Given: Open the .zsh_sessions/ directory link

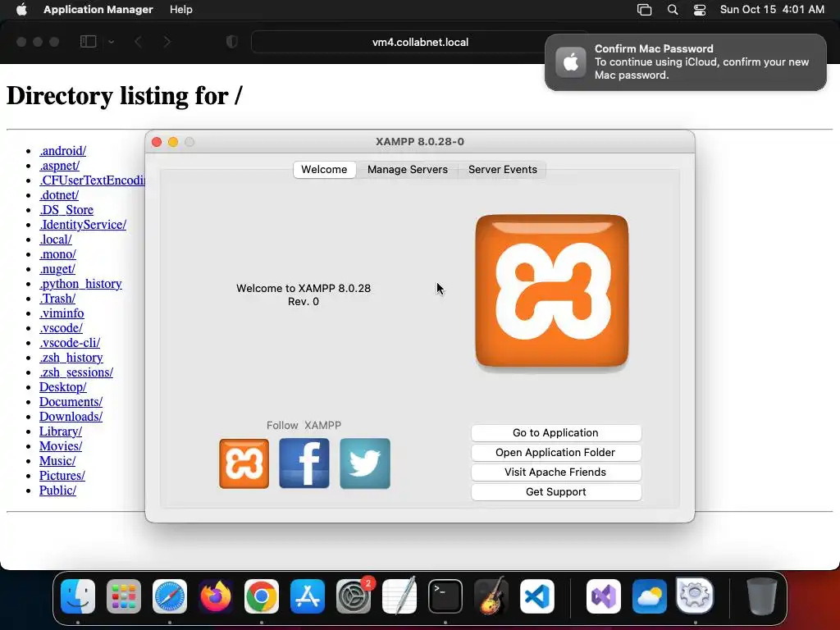Looking at the screenshot, I should (x=76, y=372).
